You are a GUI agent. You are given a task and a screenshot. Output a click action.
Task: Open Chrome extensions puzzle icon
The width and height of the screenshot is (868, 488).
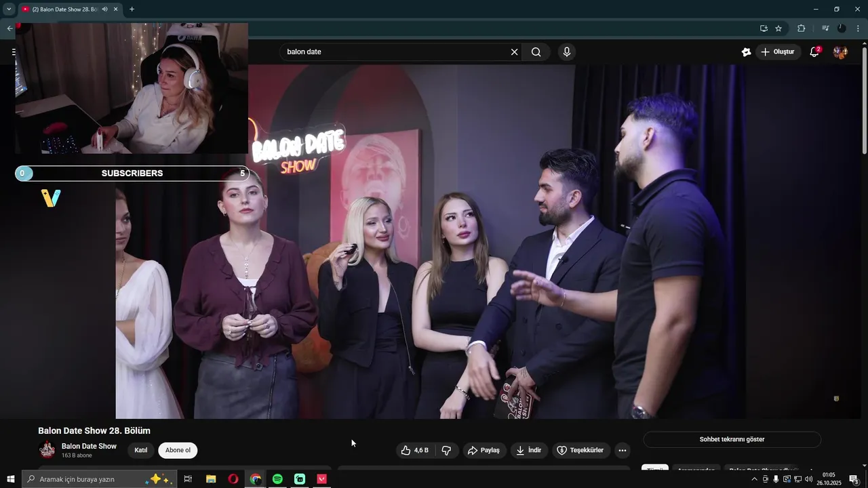pyautogui.click(x=802, y=28)
